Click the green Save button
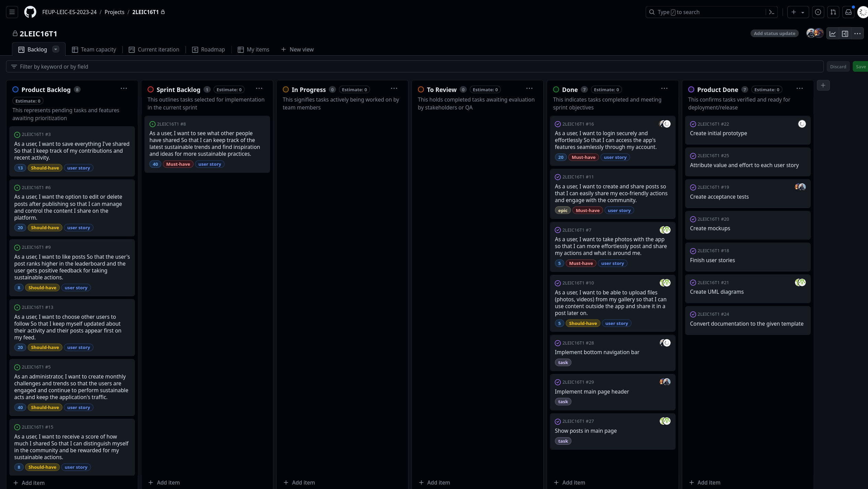The height and width of the screenshot is (489, 868). point(860,67)
